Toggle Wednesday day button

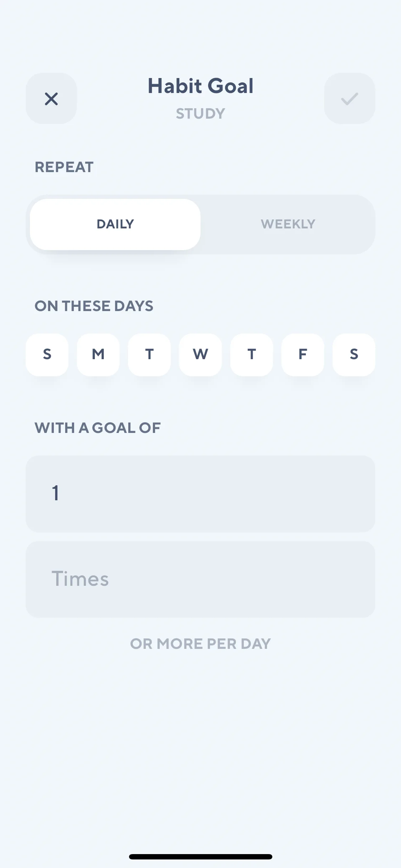pyautogui.click(x=200, y=355)
